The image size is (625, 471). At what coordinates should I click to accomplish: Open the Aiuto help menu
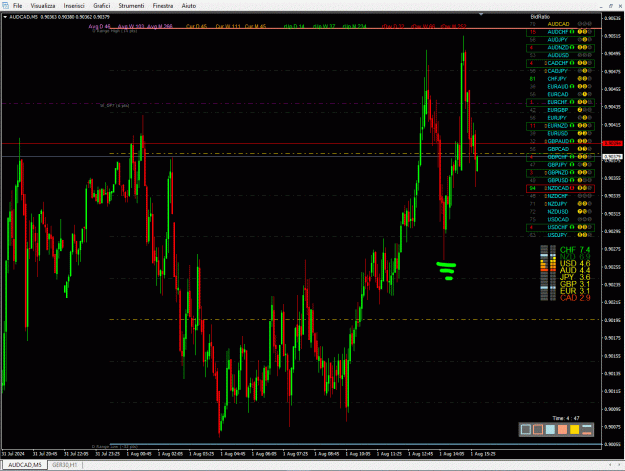pyautogui.click(x=189, y=6)
